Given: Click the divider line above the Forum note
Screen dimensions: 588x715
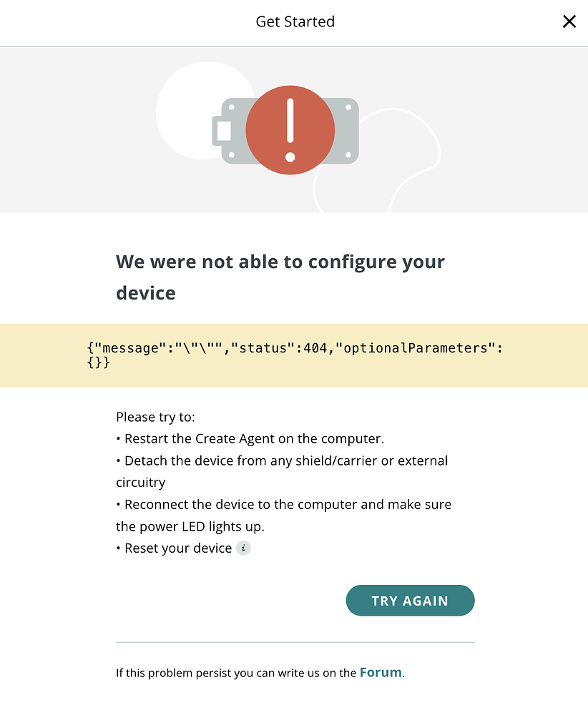Looking at the screenshot, I should (x=295, y=641).
